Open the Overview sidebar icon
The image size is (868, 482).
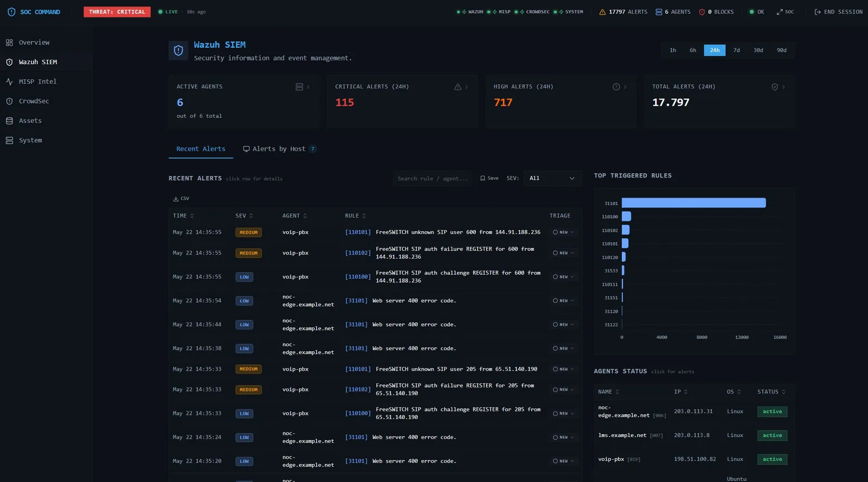9,42
